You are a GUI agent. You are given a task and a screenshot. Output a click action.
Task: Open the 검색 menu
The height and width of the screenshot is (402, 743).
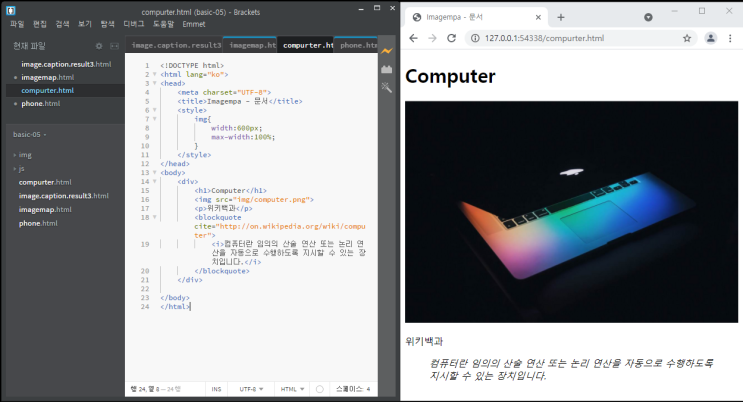pos(63,24)
